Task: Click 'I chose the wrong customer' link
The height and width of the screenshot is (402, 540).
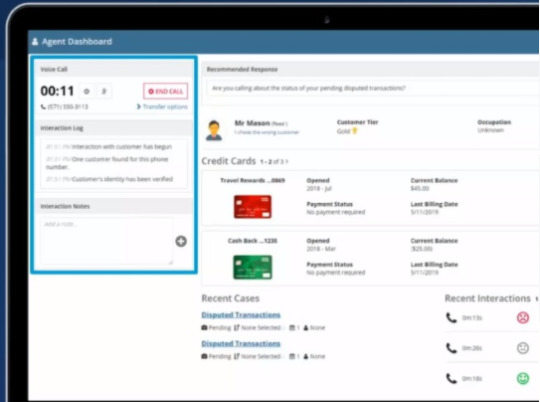Action: click(x=267, y=132)
